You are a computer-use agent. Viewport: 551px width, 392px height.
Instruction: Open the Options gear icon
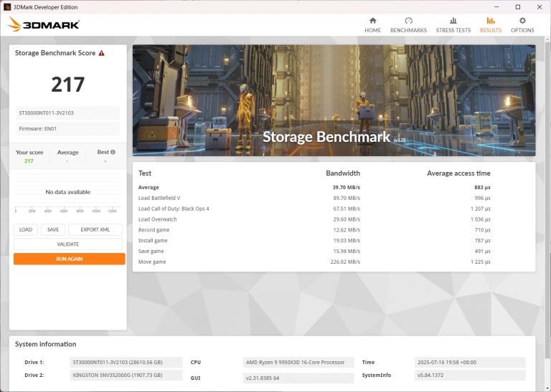pyautogui.click(x=522, y=21)
